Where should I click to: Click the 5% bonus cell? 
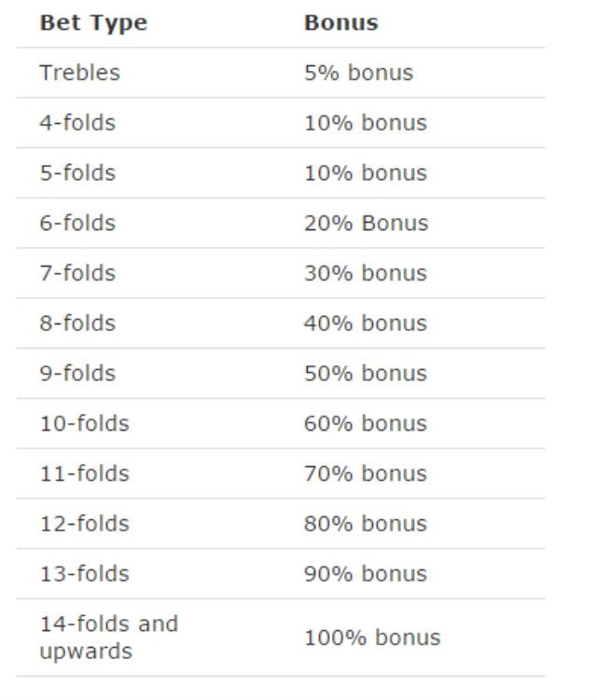coord(358,73)
